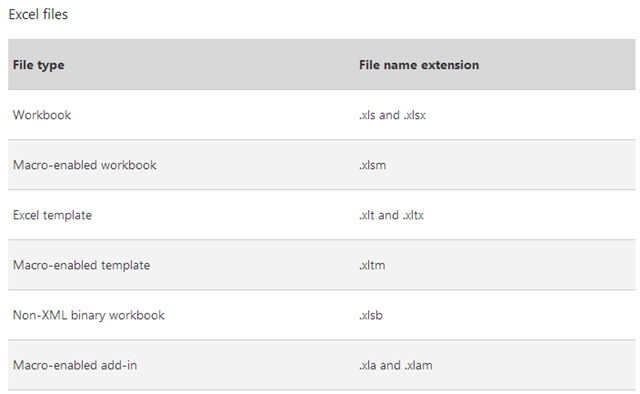The image size is (640, 394).
Task: Select the 'Macro-enabled workbook' row label
Action: coord(84,165)
